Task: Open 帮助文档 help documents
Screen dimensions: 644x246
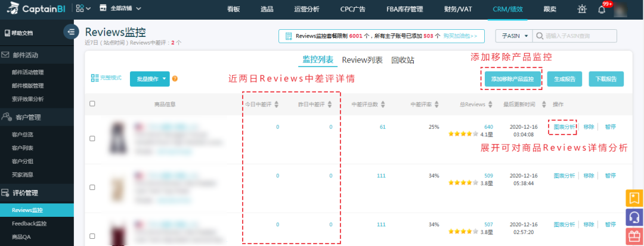Action: 19,33
